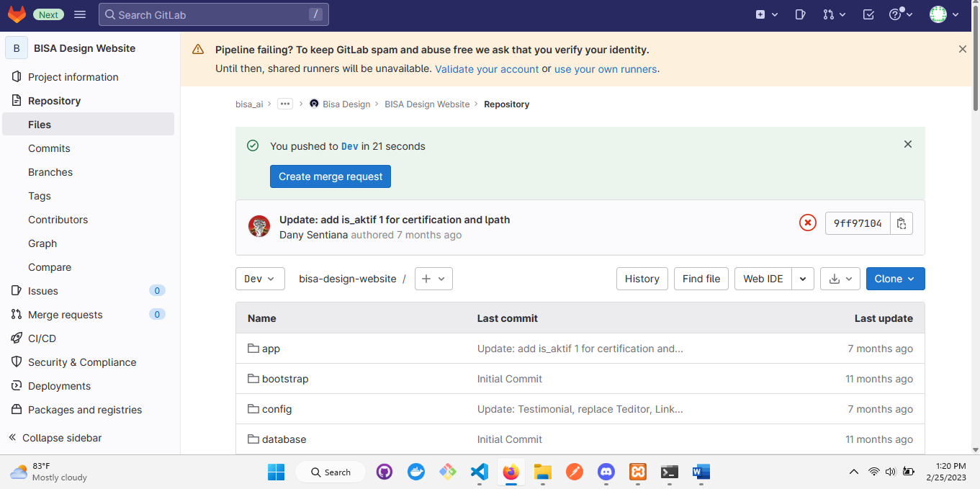Open the Dev branch link in notice
980x489 pixels.
tap(350, 146)
